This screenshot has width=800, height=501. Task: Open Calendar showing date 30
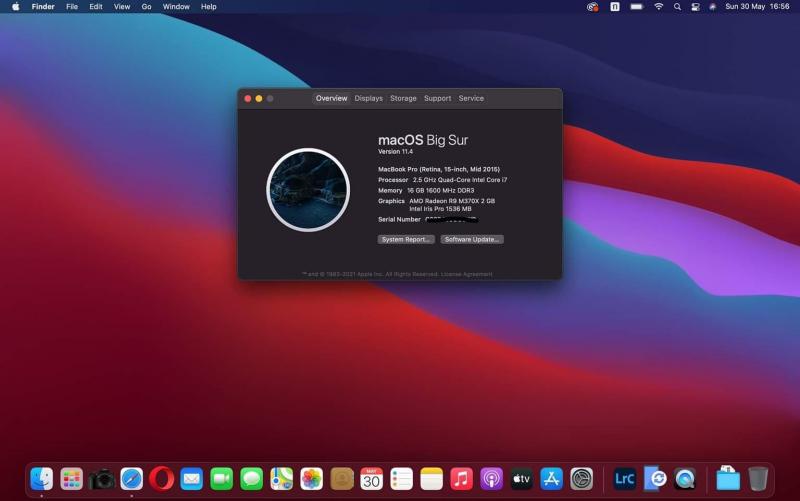click(x=371, y=479)
